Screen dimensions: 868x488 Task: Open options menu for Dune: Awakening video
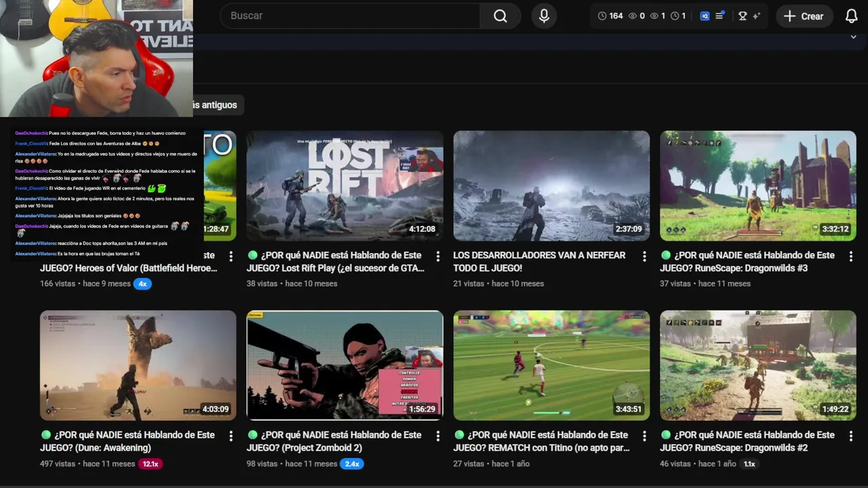coord(231,436)
